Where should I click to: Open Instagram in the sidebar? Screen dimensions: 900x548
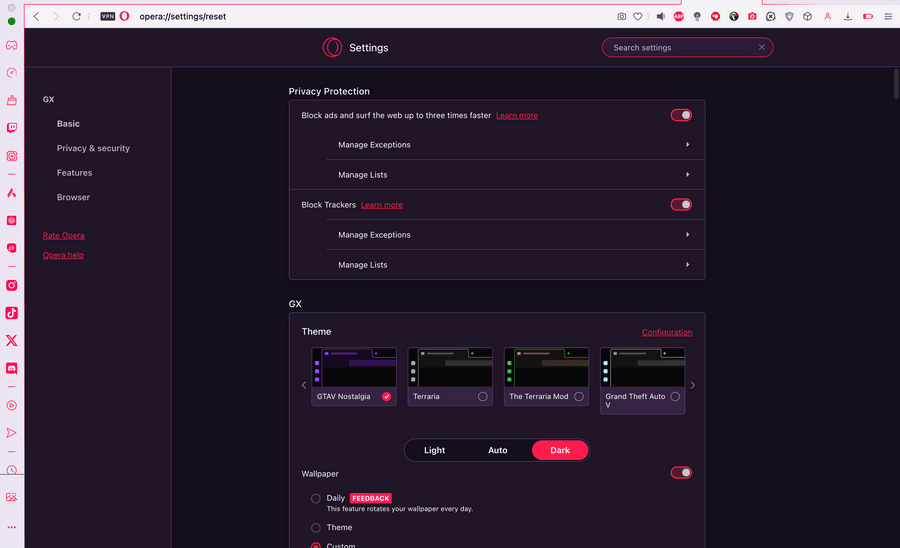coord(11,285)
